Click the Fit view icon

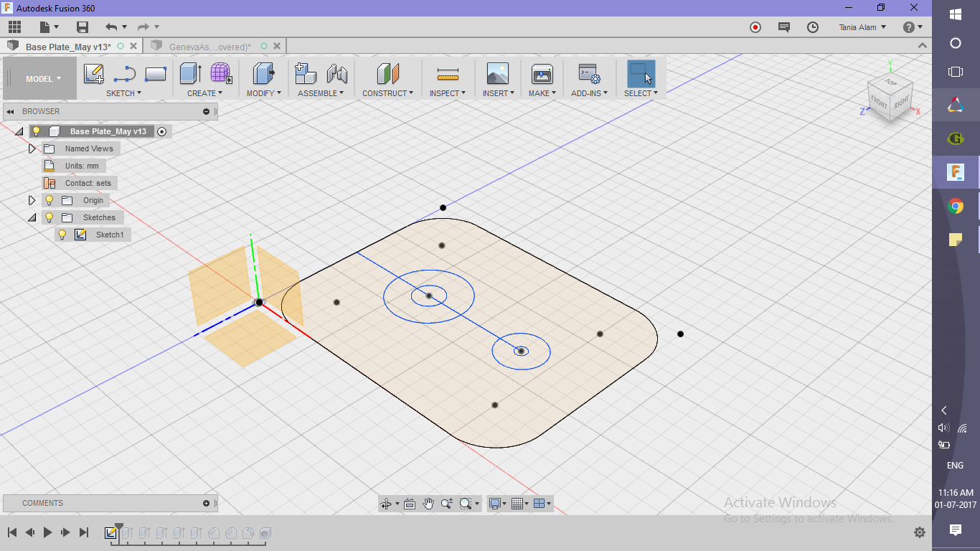465,503
